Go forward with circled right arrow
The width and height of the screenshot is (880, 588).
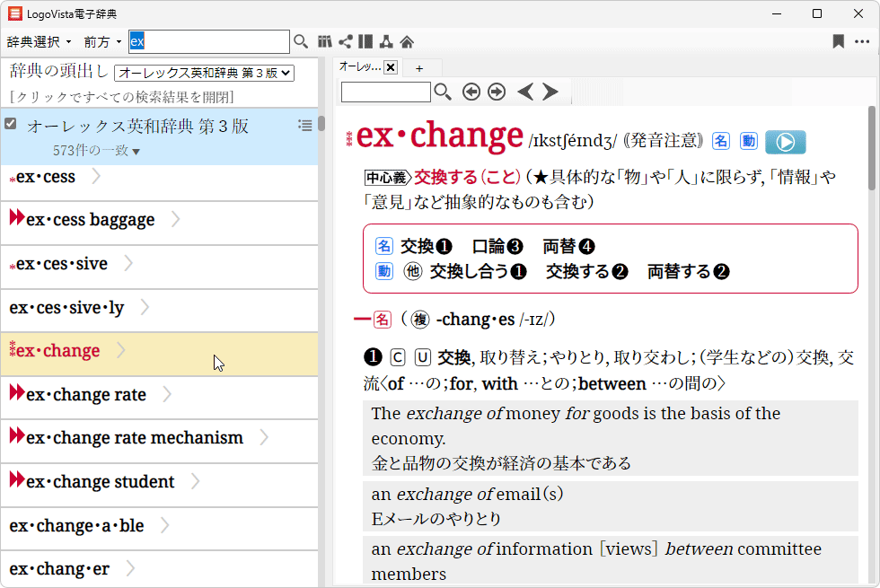click(496, 92)
